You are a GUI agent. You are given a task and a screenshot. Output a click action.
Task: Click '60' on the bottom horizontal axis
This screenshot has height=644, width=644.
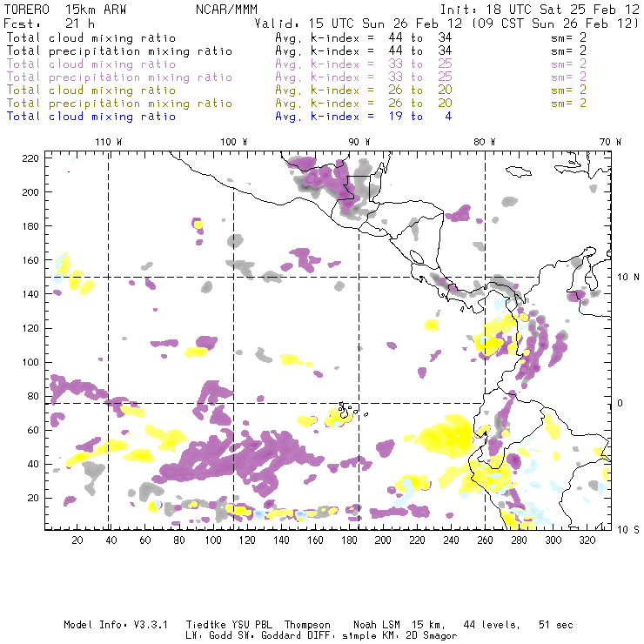(145, 540)
